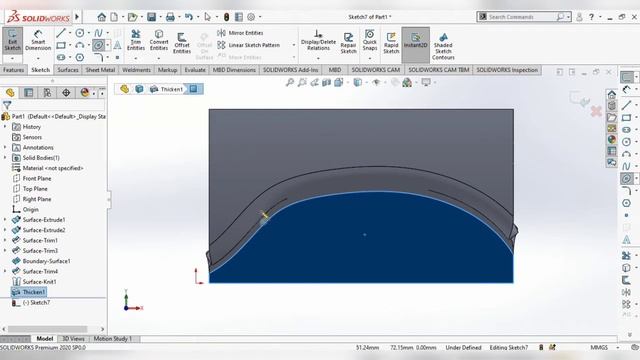This screenshot has height=360, width=640.
Task: Click Convert Entities icon
Action: (159, 40)
